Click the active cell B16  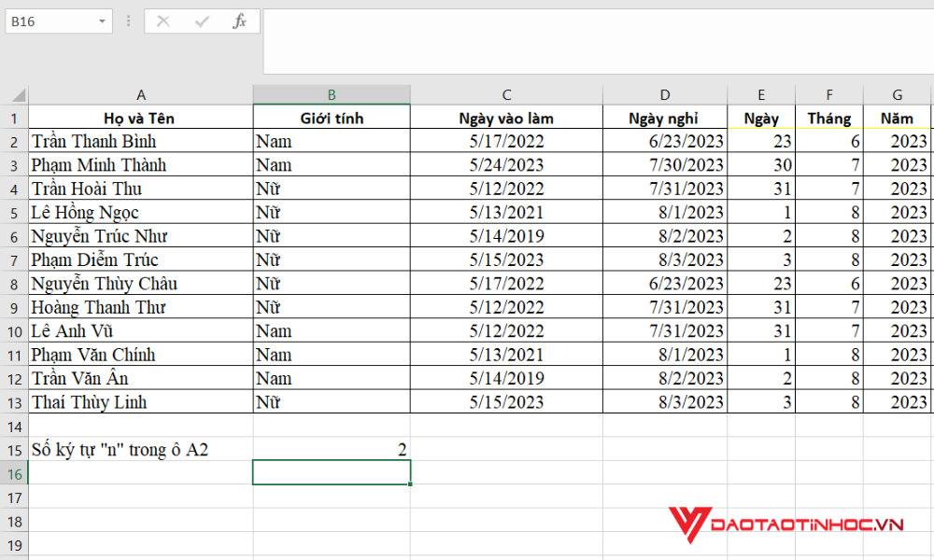332,472
